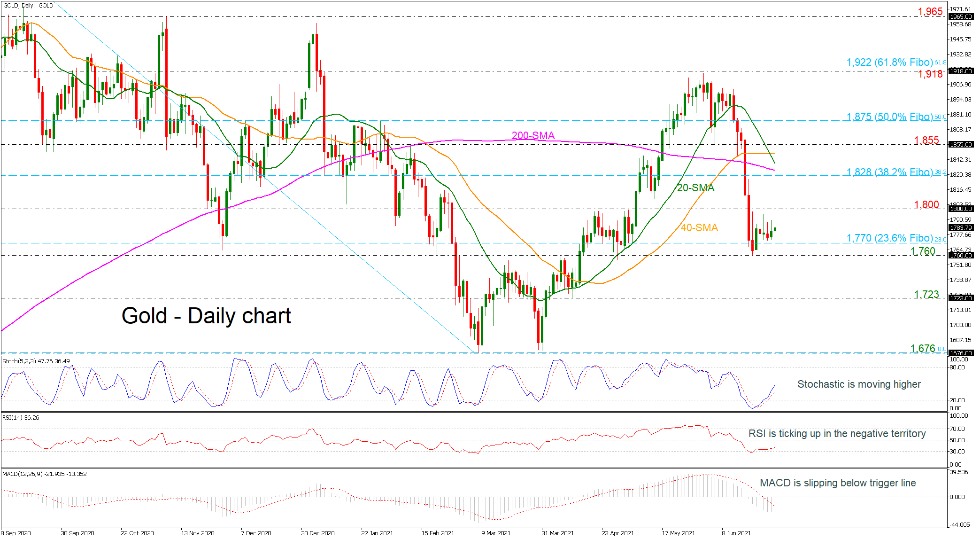Click the 1,760 support level label
980x539 pixels.
click(x=923, y=251)
